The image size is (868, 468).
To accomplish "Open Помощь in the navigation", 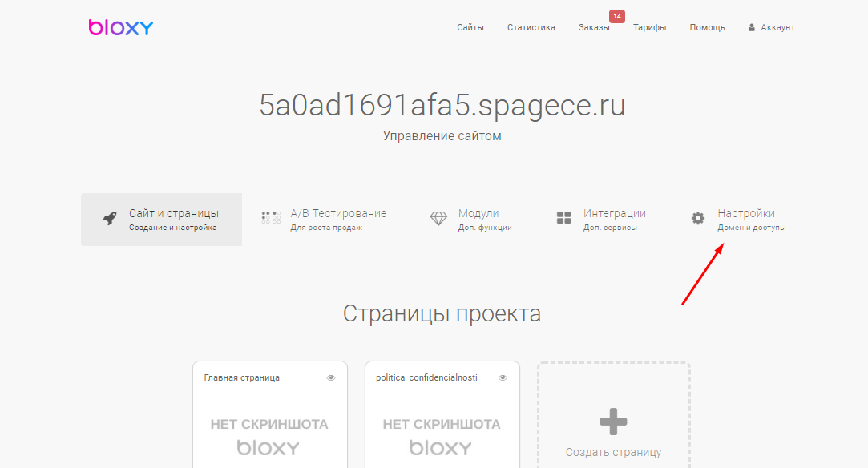I will pyautogui.click(x=707, y=28).
